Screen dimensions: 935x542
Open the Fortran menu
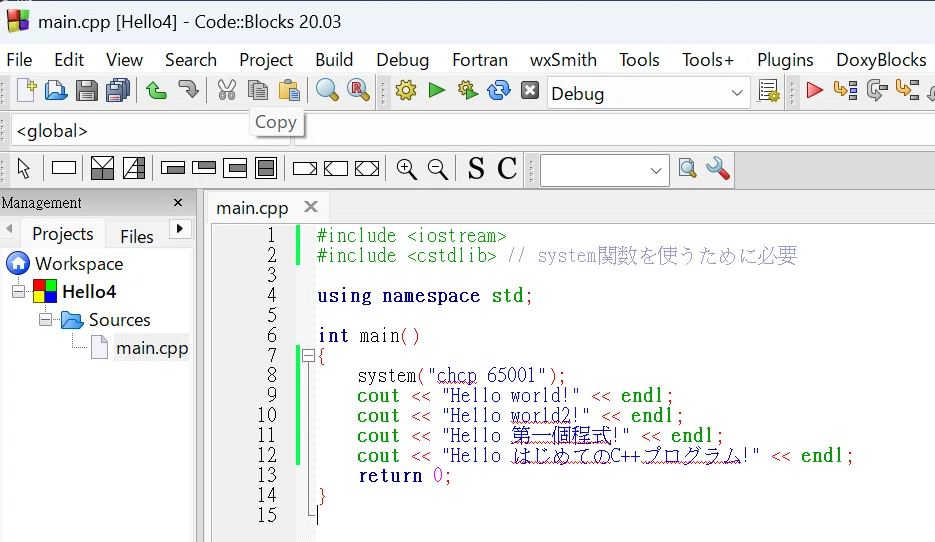tap(480, 60)
